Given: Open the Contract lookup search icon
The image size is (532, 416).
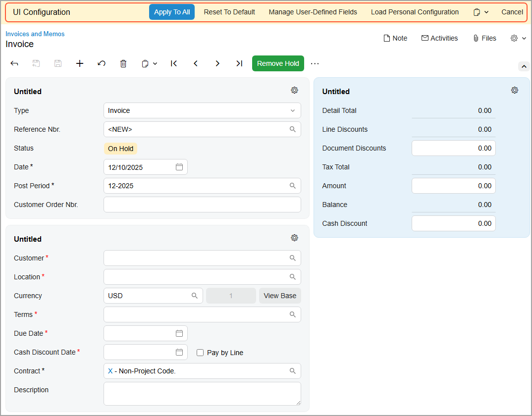Looking at the screenshot, I should tap(292, 371).
